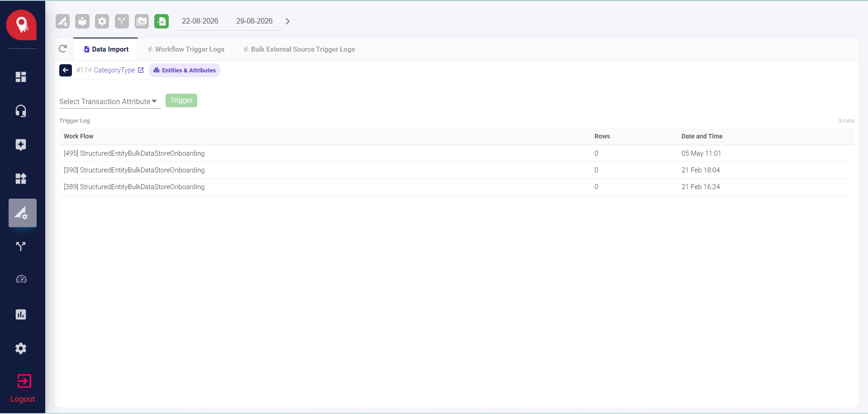Click the red location pin logo
Screen dimensions: 868x414
(x=21, y=25)
